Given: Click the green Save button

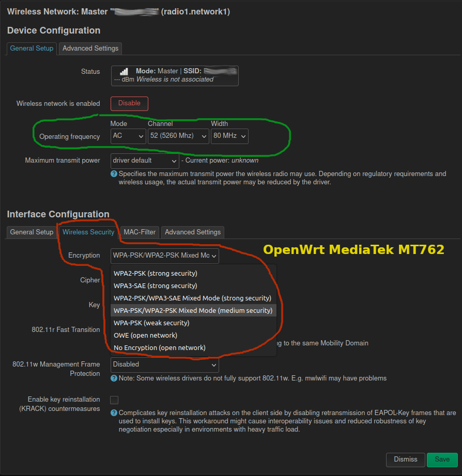Looking at the screenshot, I should tap(442, 459).
